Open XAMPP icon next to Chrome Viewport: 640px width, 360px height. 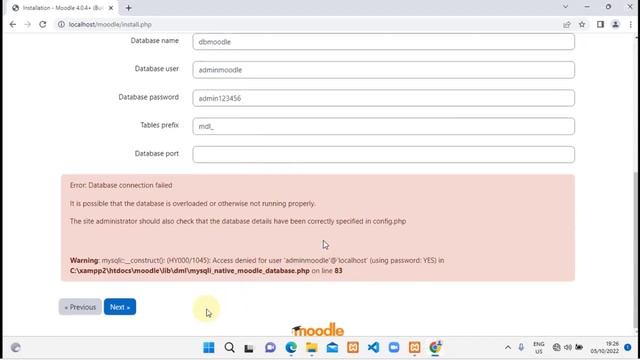click(414, 347)
